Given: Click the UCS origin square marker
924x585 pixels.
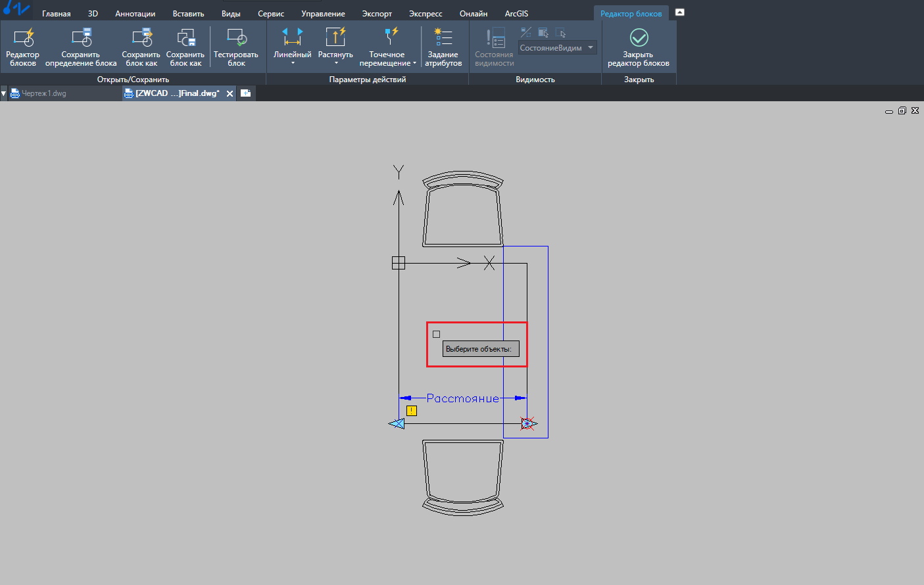Looking at the screenshot, I should [x=399, y=263].
